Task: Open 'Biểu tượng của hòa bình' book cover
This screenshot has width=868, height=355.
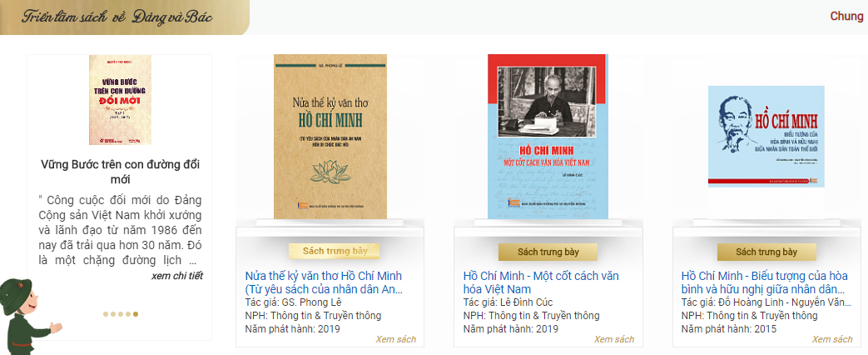Action: click(766, 136)
